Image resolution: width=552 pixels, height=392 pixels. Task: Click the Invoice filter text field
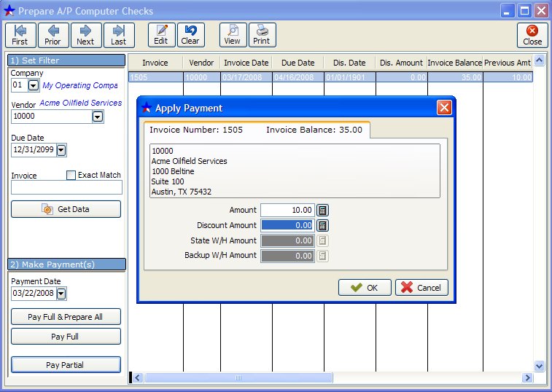(x=66, y=187)
